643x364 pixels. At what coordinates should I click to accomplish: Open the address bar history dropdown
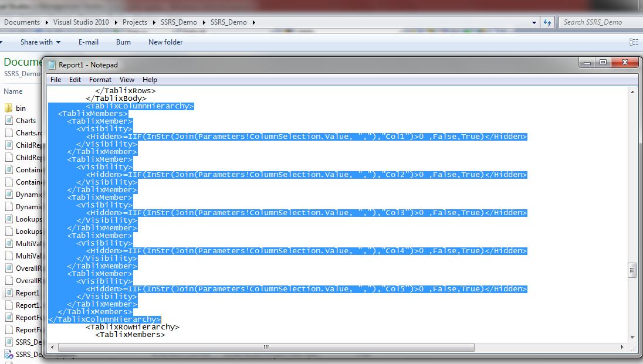pyautogui.click(x=534, y=22)
